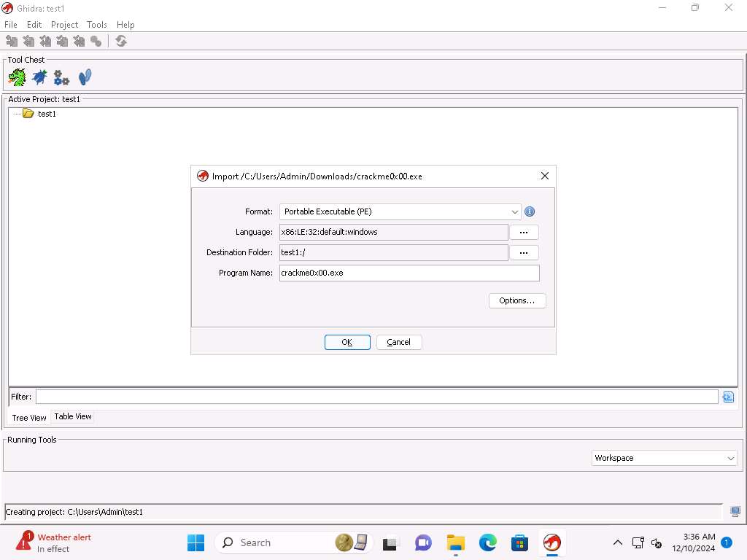Screen dimensions: 747x560
Task: Select the test1 project folder
Action: (46, 114)
